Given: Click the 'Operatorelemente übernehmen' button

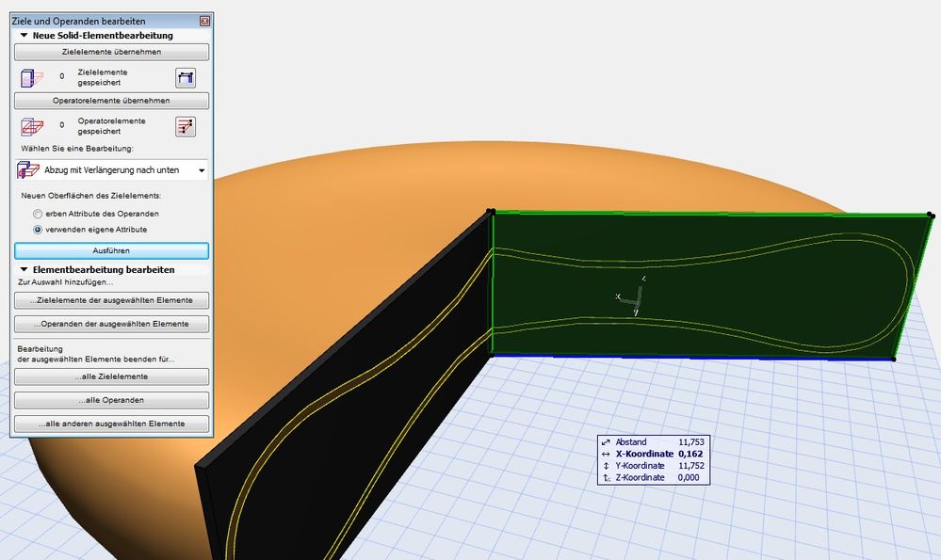Looking at the screenshot, I should coord(112,101).
